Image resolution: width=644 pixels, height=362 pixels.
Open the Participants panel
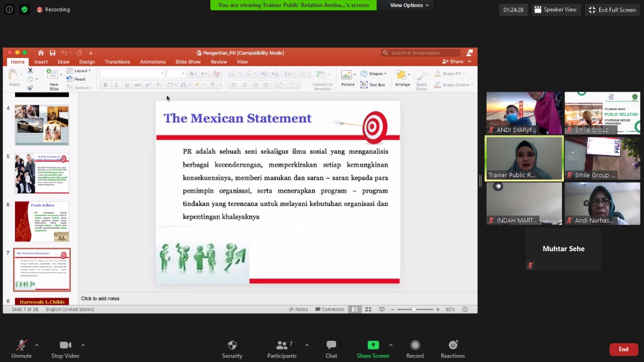[282, 345]
